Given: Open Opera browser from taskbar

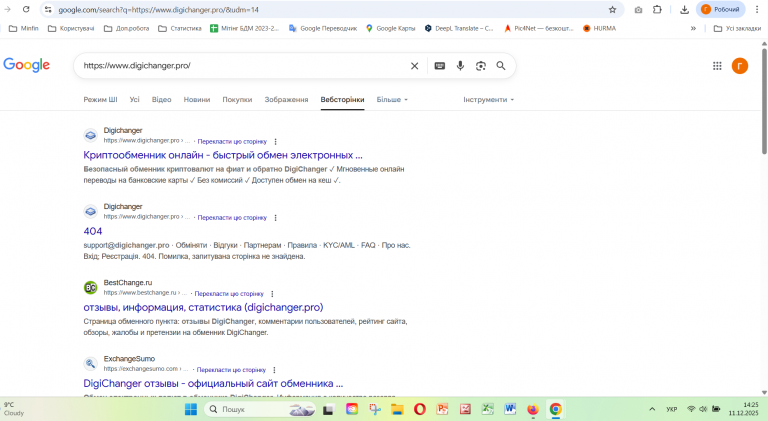Looking at the screenshot, I should [420, 409].
